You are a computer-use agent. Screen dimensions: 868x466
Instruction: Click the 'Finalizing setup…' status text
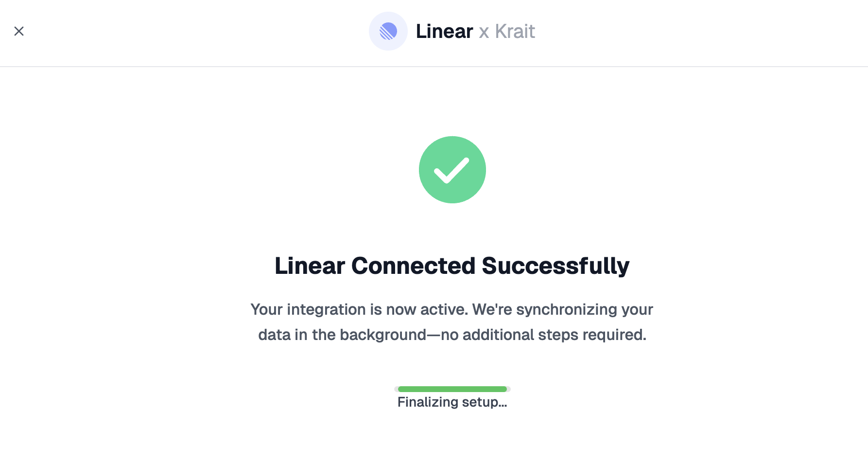(x=452, y=402)
